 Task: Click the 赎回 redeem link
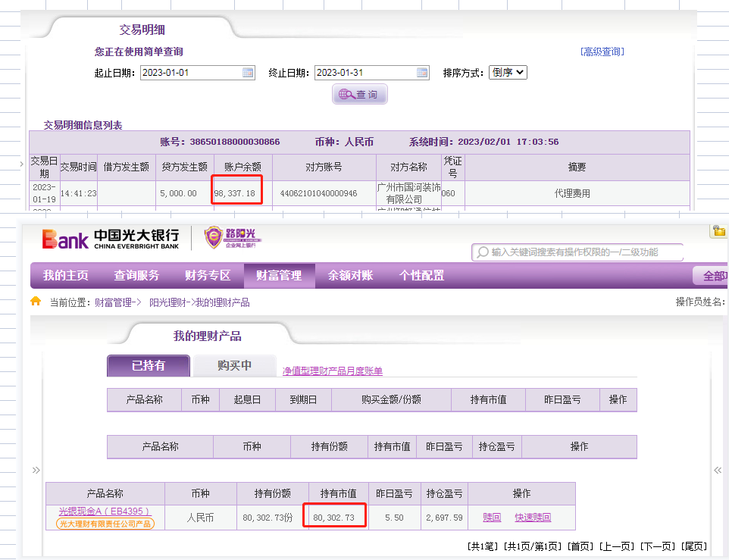pos(492,518)
